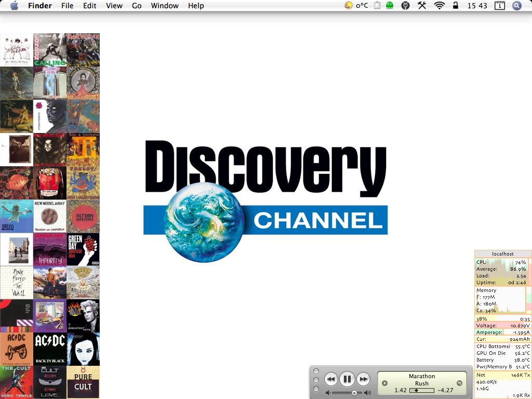Viewport: 532px width, 399px height.
Task: Click the clipboard icon in menu bar
Action: point(377,5)
